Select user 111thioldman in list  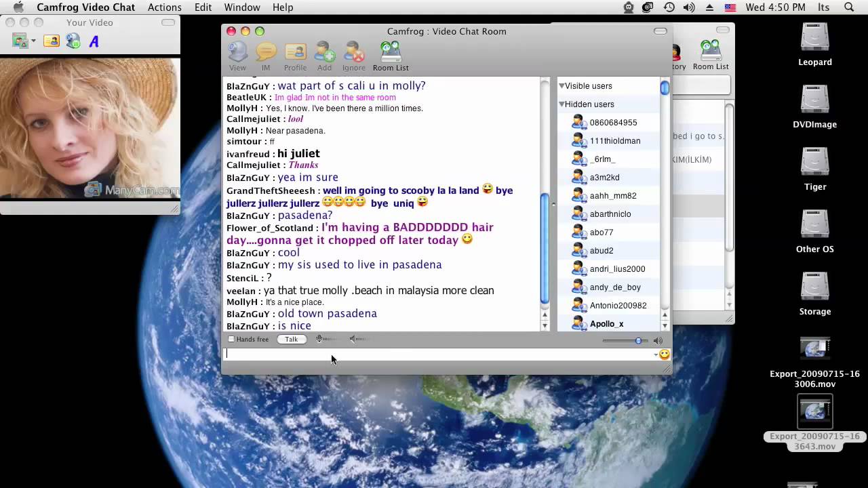(x=608, y=141)
